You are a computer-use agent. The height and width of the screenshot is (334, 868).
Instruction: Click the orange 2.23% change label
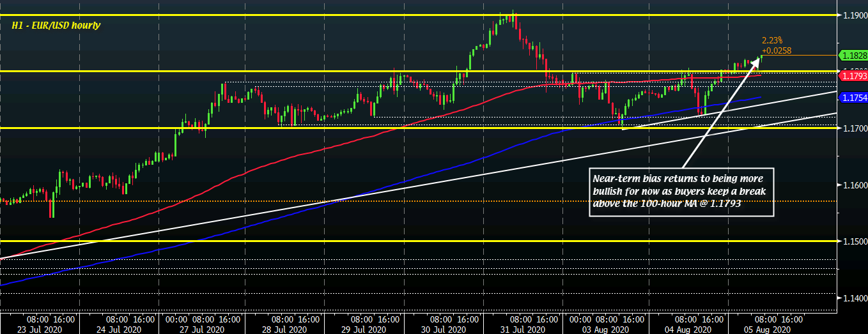click(772, 40)
